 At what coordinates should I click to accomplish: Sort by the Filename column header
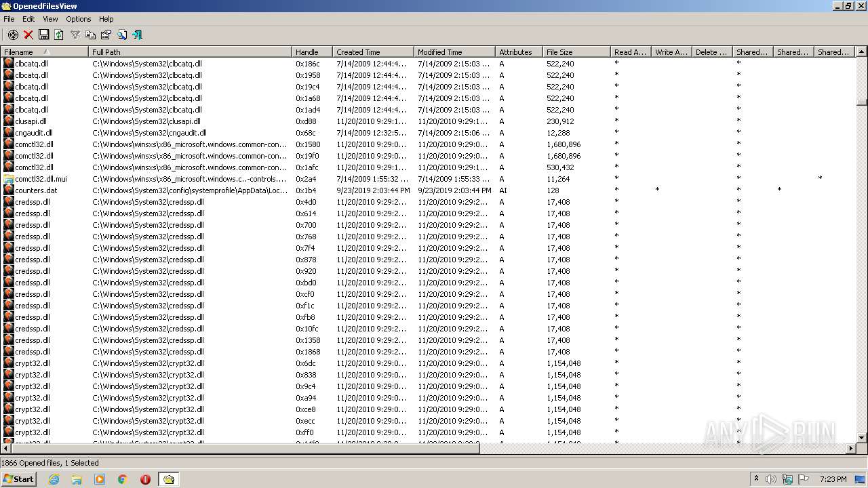coord(44,52)
